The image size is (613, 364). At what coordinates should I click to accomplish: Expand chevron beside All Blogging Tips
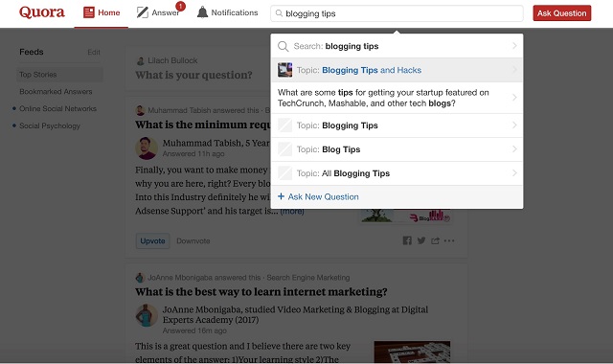click(515, 172)
